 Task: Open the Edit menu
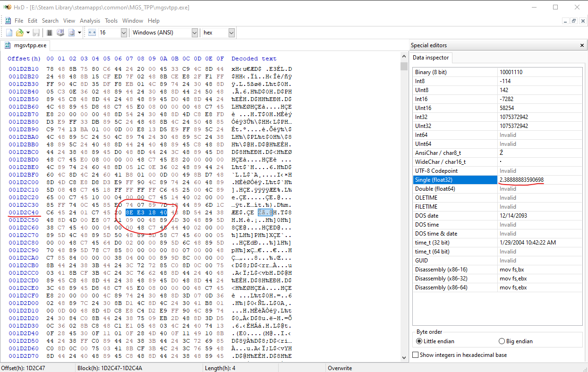point(33,21)
